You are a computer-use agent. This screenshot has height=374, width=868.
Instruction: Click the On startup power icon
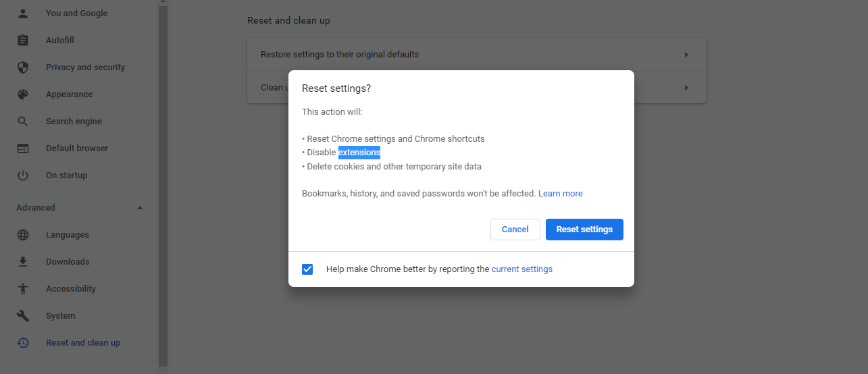point(23,176)
